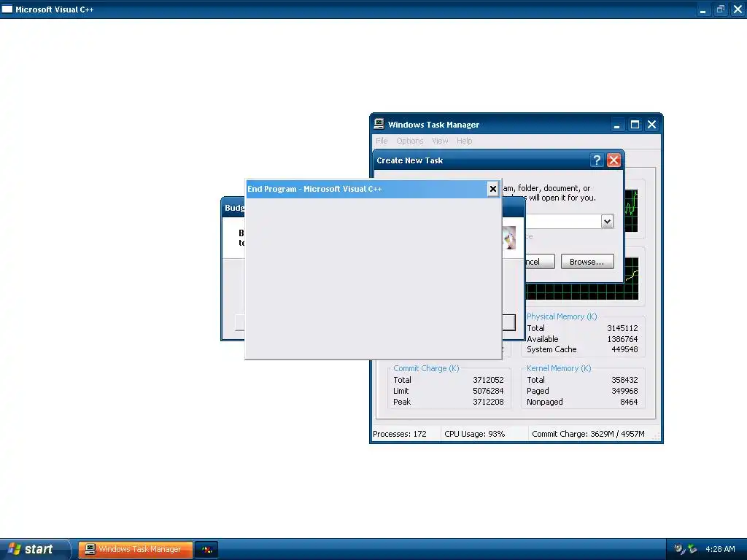The height and width of the screenshot is (560, 747).
Task: Click the CPU Usage: 93% status entry
Action: pyautogui.click(x=474, y=434)
